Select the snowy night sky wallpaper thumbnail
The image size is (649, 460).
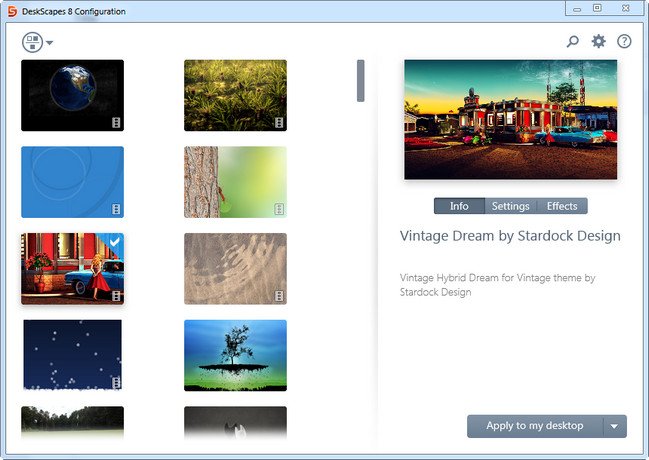(72, 355)
